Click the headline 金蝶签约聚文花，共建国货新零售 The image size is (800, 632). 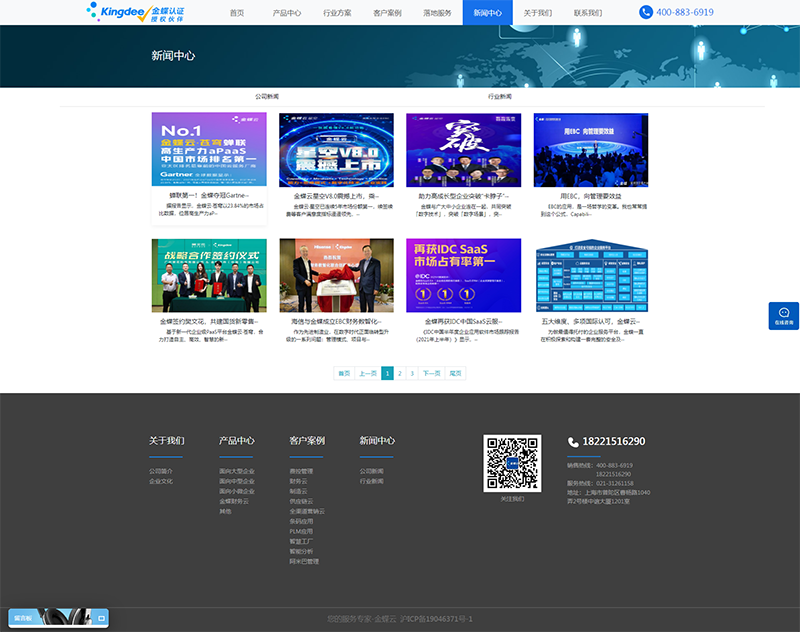[209, 321]
